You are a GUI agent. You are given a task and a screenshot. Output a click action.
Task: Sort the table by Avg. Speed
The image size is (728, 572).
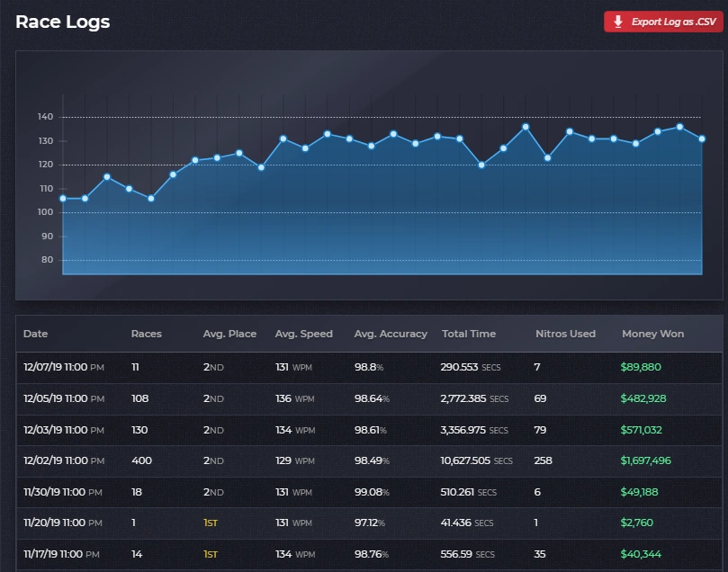click(x=304, y=334)
